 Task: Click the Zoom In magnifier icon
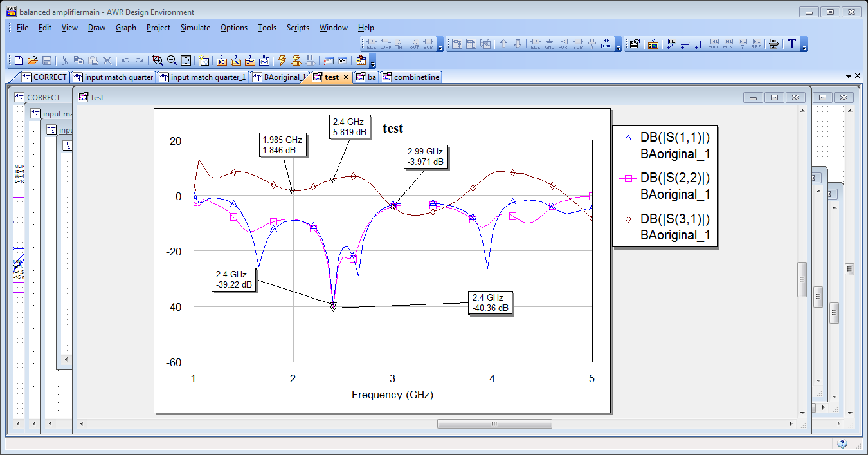click(x=158, y=60)
